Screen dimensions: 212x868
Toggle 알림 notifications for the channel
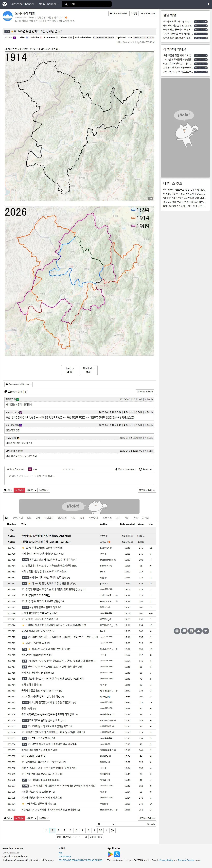tap(134, 14)
